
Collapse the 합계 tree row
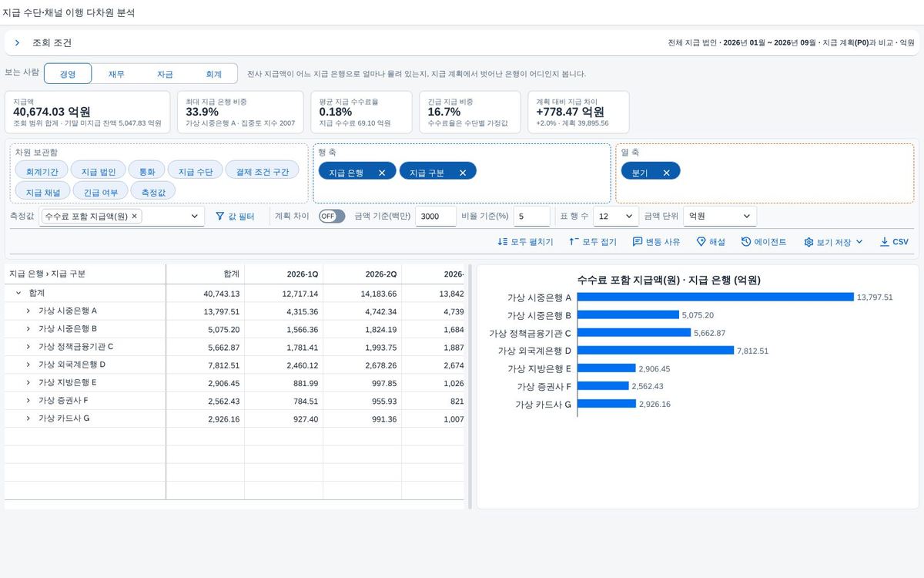[18, 293]
